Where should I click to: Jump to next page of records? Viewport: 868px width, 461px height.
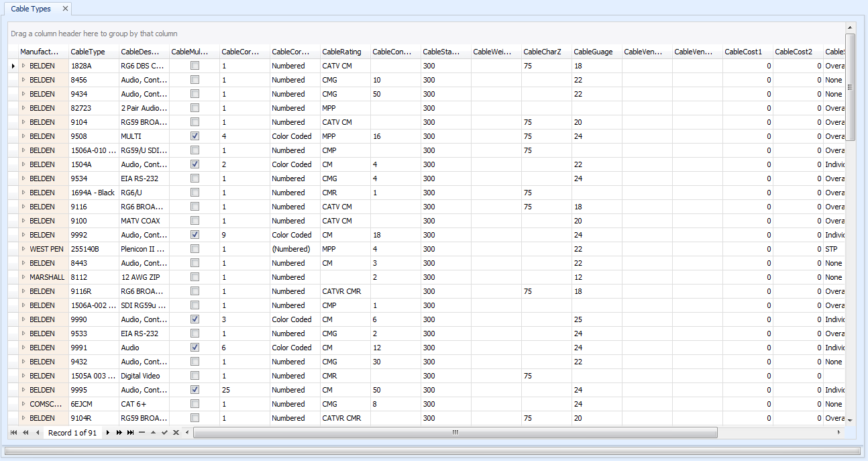click(119, 433)
